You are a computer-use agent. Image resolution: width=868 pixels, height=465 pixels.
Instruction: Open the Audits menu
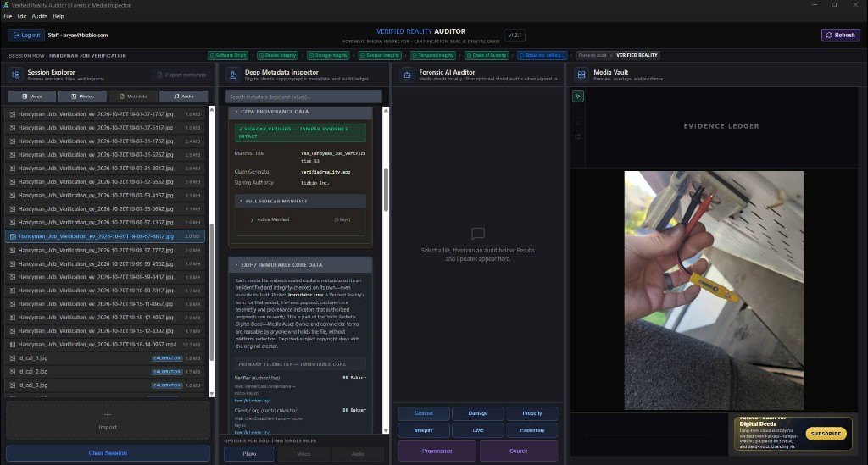click(39, 16)
